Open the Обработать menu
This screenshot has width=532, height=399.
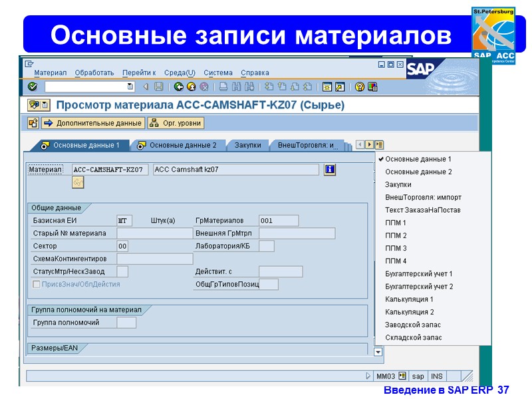click(x=94, y=72)
